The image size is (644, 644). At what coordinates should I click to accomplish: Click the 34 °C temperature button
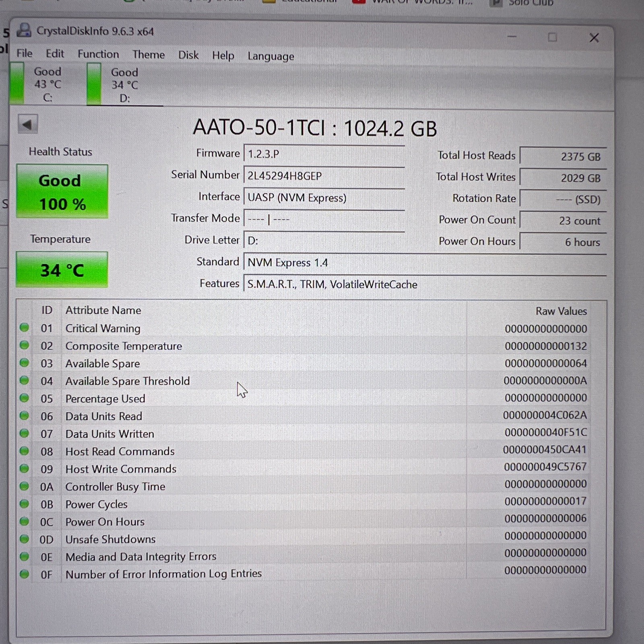click(x=62, y=270)
